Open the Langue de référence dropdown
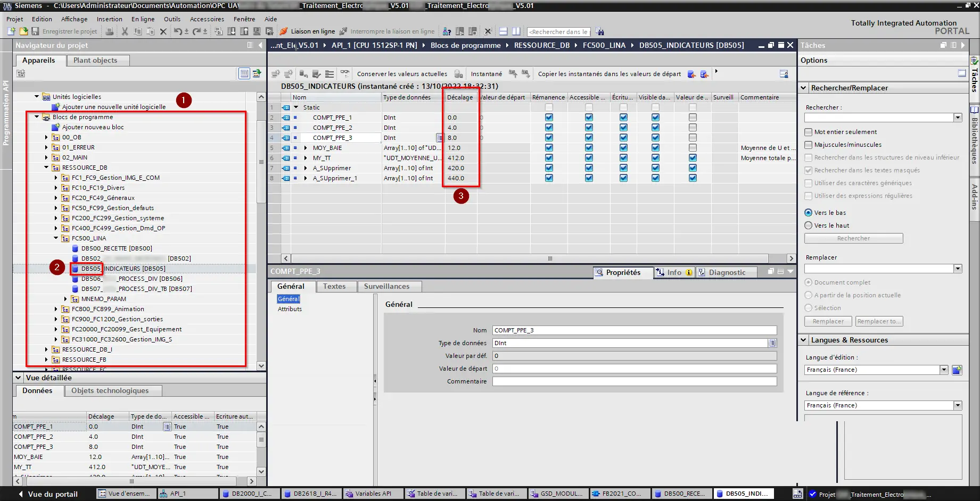Viewport: 980px width, 501px height. pyautogui.click(x=958, y=405)
